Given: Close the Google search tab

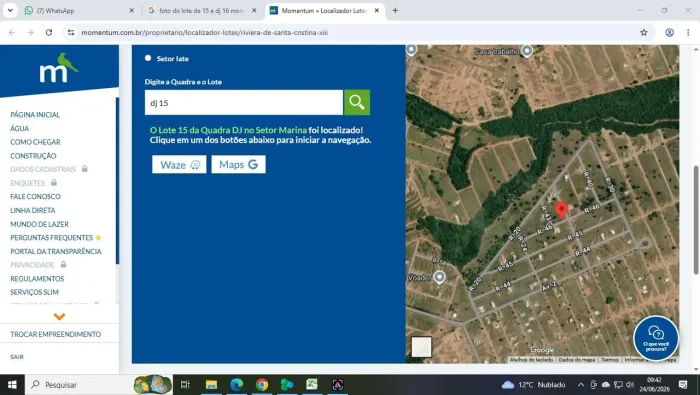Looking at the screenshot, I should pyautogui.click(x=254, y=10).
